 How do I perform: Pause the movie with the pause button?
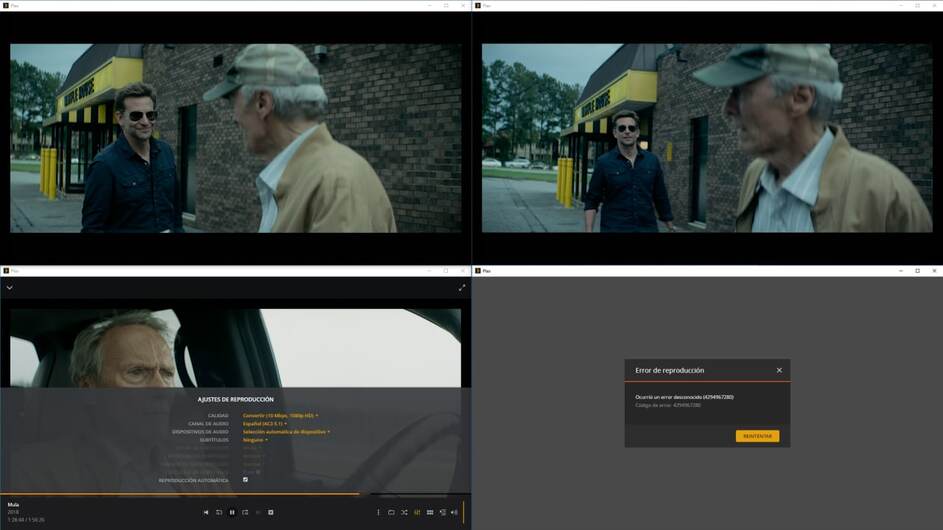point(232,512)
